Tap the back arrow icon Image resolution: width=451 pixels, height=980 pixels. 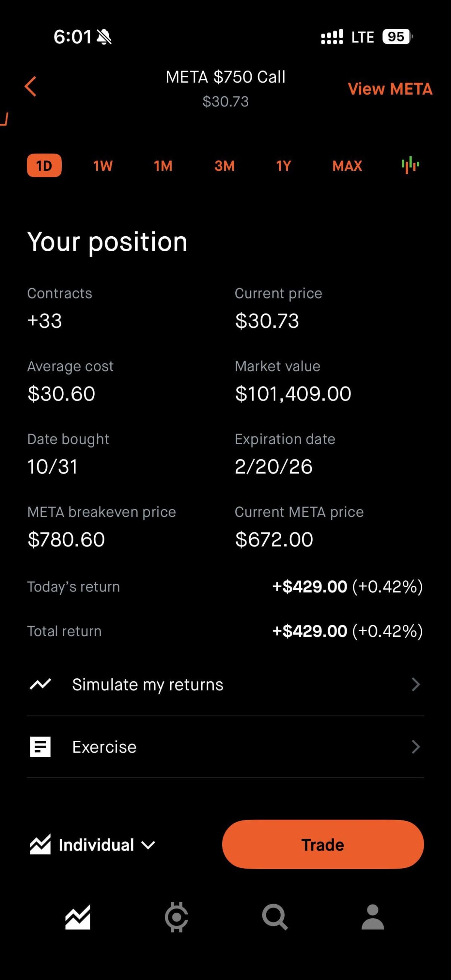(31, 86)
